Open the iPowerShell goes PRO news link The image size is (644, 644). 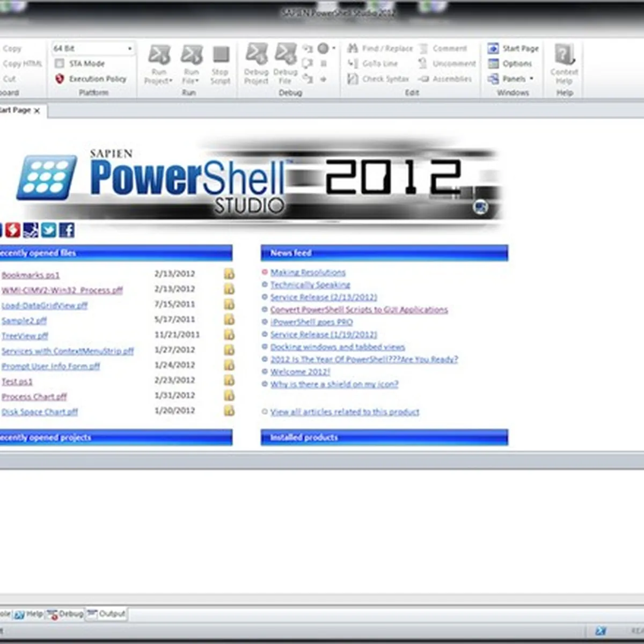[311, 322]
